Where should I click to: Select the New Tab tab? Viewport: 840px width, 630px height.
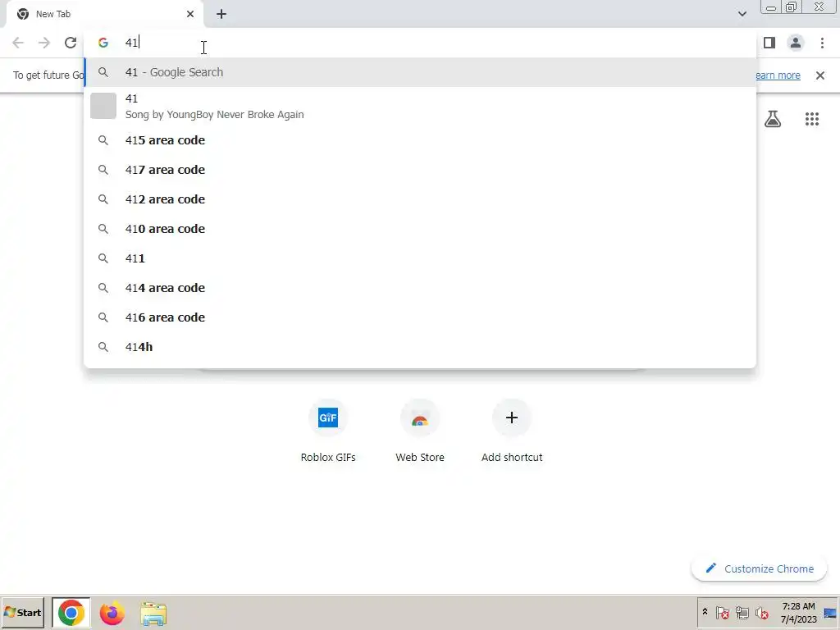coord(105,14)
